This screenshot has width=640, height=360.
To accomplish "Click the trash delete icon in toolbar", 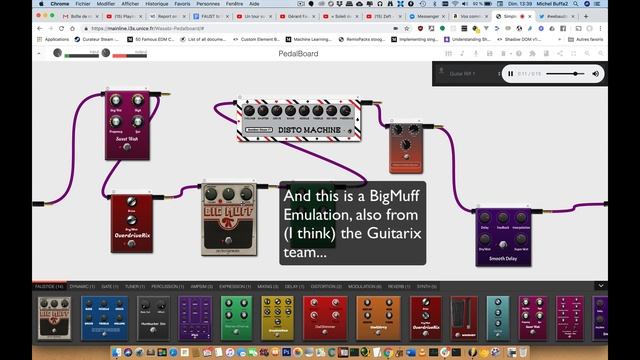I will (x=503, y=53).
